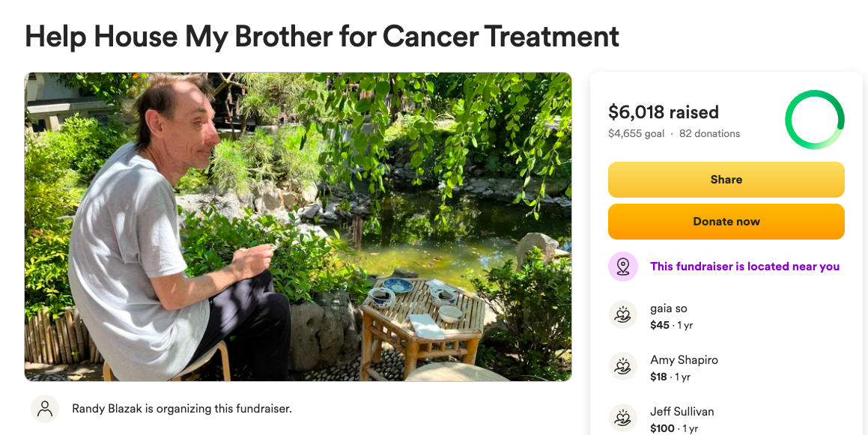Click the purple location pin icon
The width and height of the screenshot is (868, 435).
pos(623,267)
